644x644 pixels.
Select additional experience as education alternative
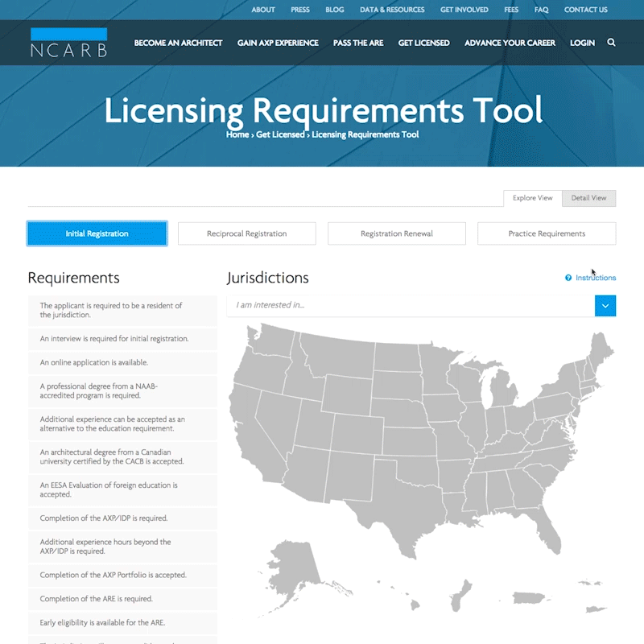pyautogui.click(x=122, y=424)
